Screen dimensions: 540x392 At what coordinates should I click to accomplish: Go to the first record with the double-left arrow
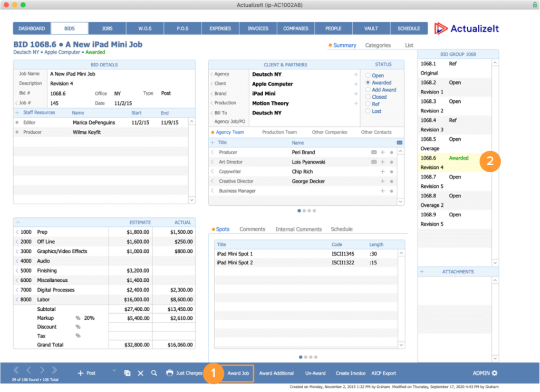tap(16, 370)
